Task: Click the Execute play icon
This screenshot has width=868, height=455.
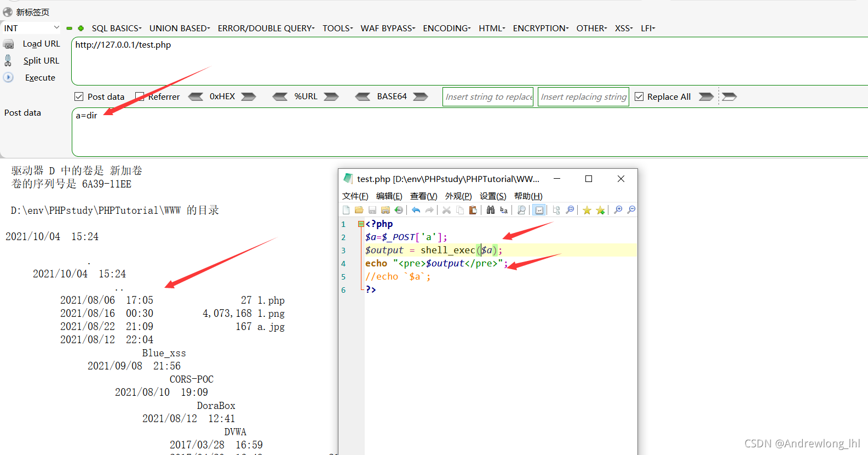Action: (x=8, y=77)
